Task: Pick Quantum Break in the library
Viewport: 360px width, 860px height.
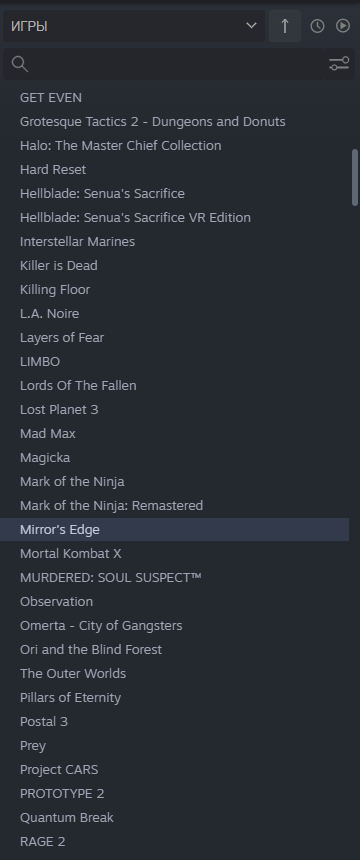Action: pos(175,817)
